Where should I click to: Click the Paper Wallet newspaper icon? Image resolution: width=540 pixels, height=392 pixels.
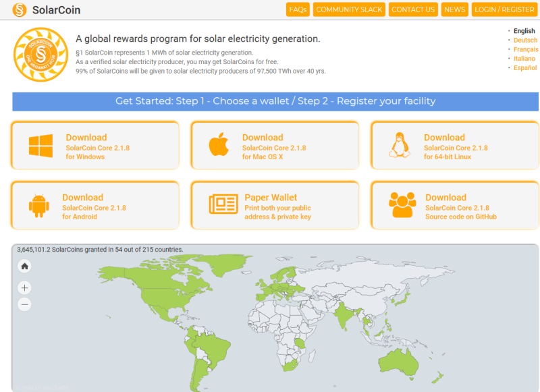point(223,204)
